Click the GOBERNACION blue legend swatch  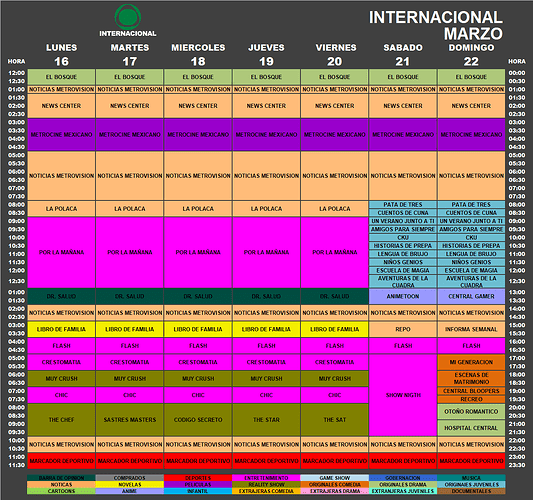click(403, 478)
